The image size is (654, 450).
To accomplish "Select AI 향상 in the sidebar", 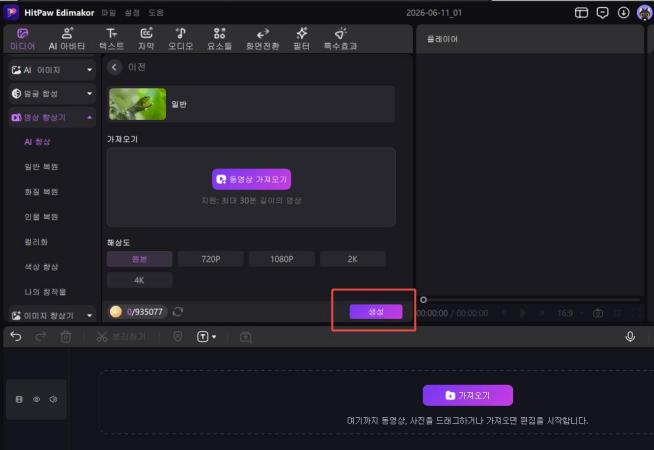I will (x=37, y=142).
